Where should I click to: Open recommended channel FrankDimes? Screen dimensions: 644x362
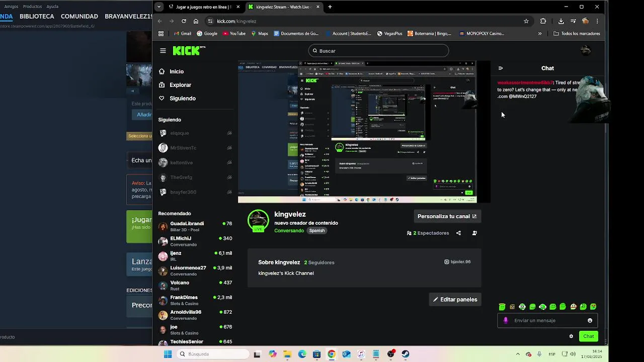click(195, 300)
